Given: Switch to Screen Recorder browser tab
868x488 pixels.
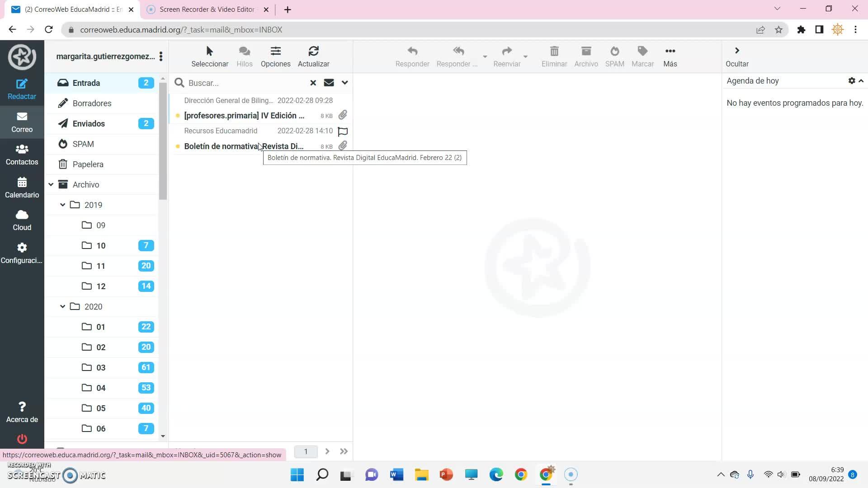Looking at the screenshot, I should pyautogui.click(x=207, y=9).
